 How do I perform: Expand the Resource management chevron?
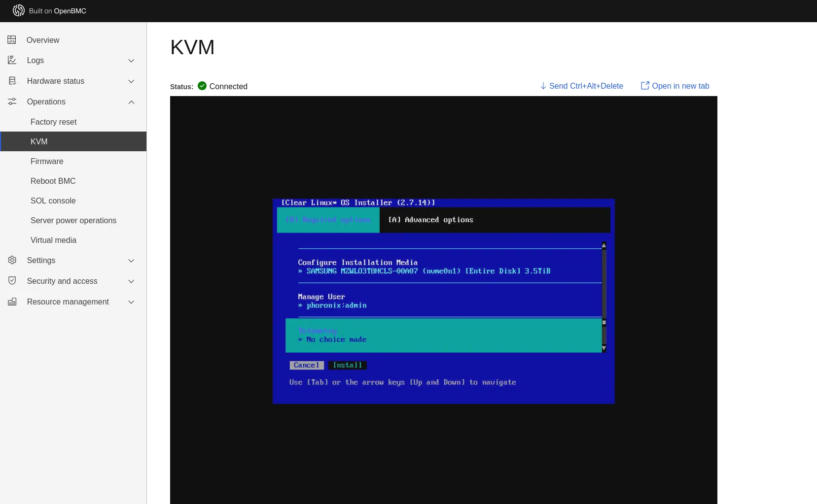(x=131, y=302)
